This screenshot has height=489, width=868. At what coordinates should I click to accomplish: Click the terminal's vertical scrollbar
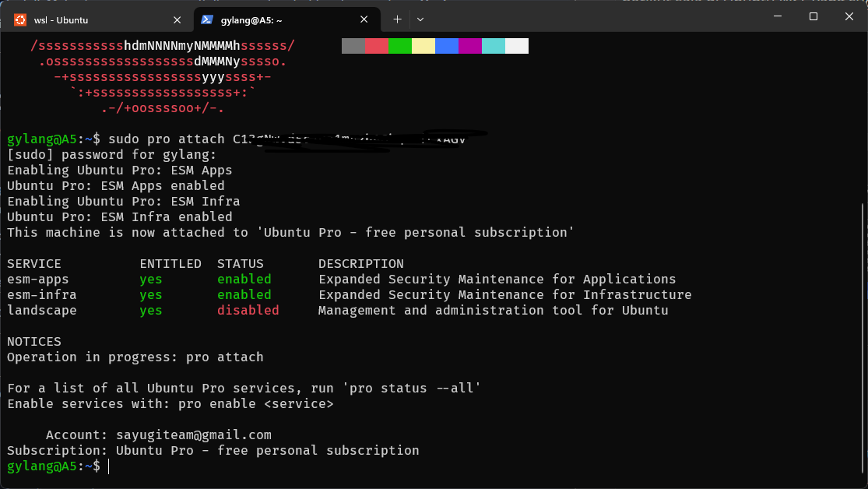pyautogui.click(x=863, y=311)
